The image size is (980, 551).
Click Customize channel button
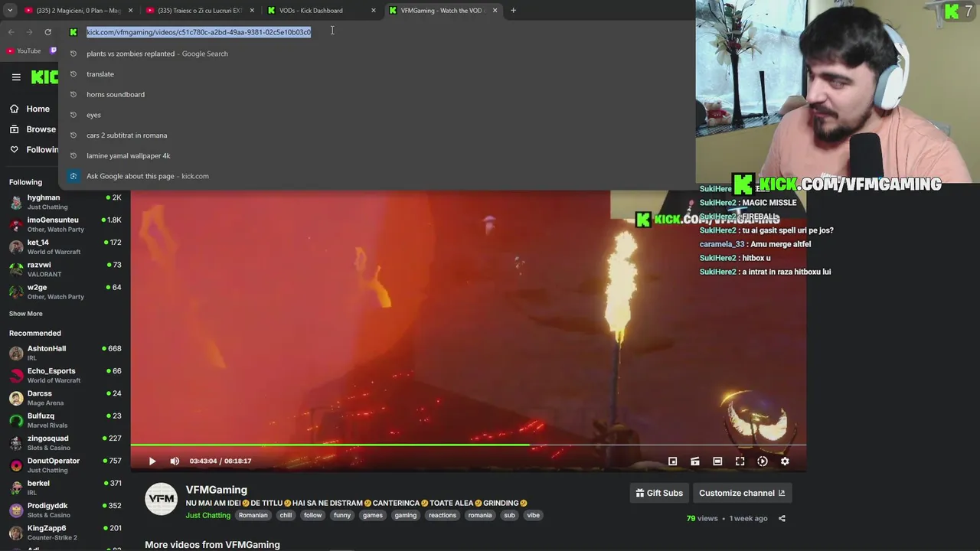(x=742, y=493)
